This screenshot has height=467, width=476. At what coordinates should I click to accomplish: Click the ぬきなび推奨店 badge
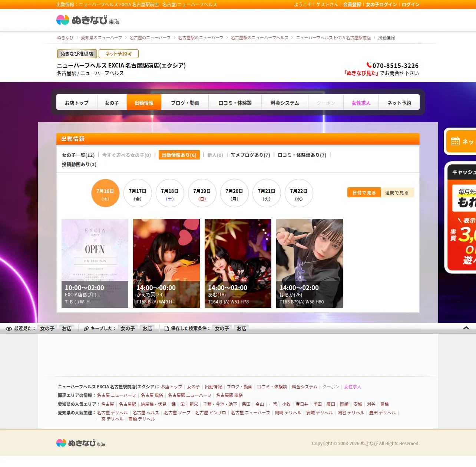point(77,54)
